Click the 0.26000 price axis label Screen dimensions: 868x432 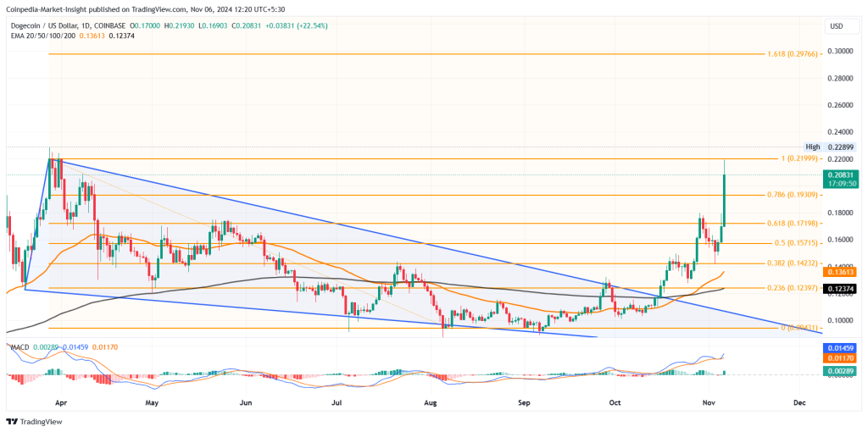point(840,105)
